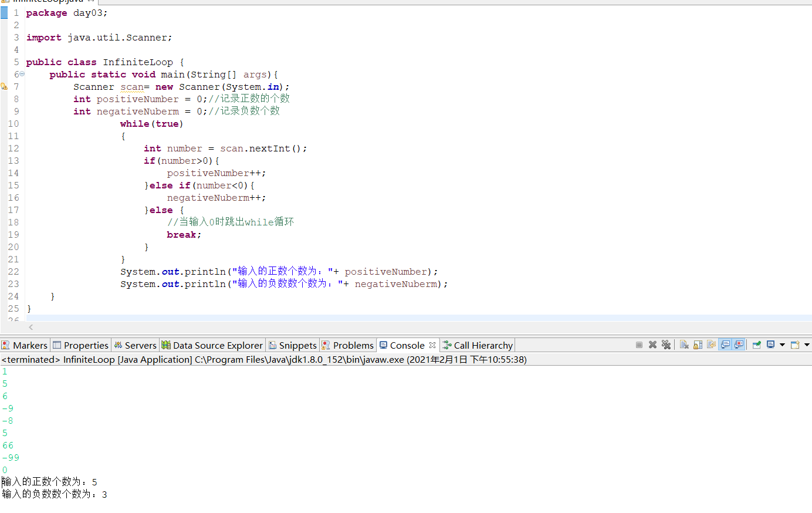Click 'negativeNuberm++;' on line 16
The width and height of the screenshot is (812, 513).
pos(216,198)
